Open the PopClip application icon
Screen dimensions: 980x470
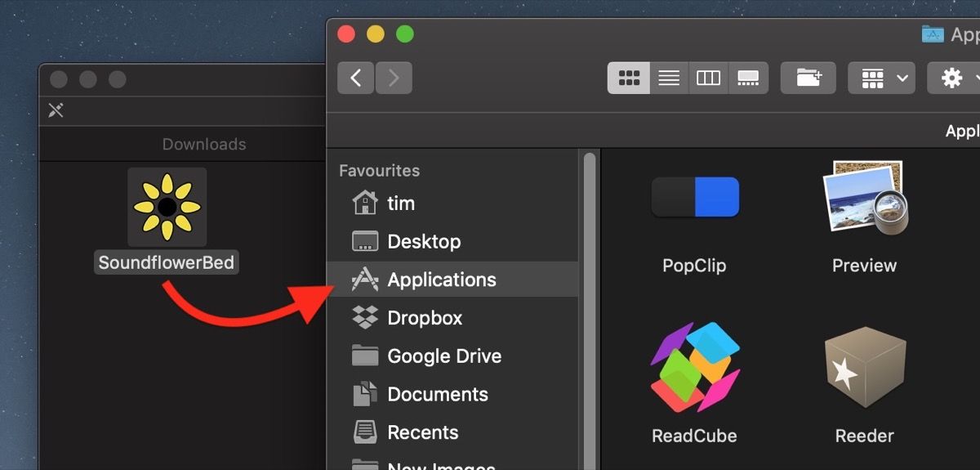pos(695,199)
